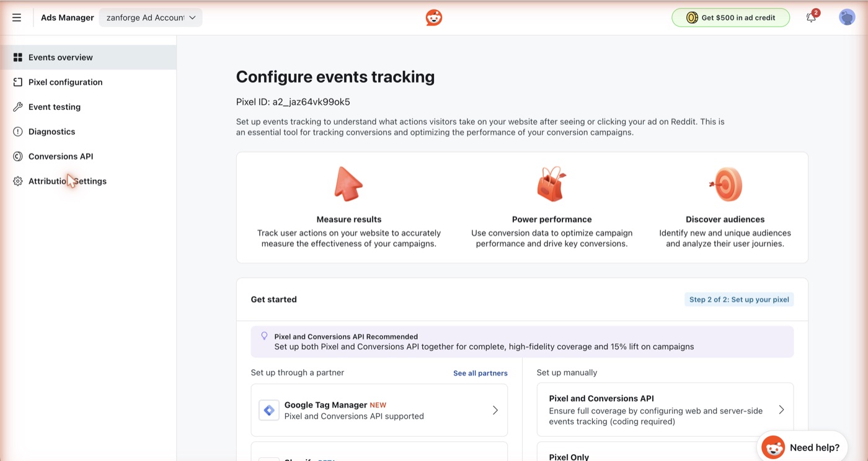Click the coin icon in ad credit banner
Viewport: 868px width, 461px height.
click(692, 18)
